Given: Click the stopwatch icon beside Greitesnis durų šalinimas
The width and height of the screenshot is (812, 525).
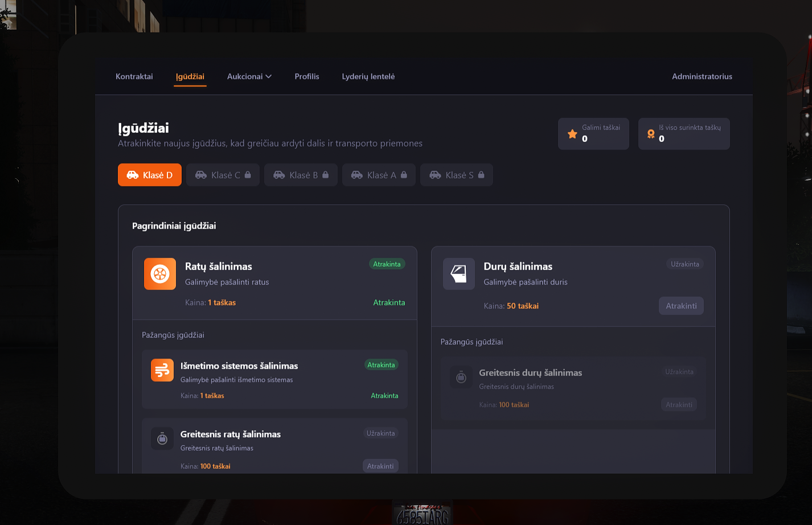Looking at the screenshot, I should point(461,377).
